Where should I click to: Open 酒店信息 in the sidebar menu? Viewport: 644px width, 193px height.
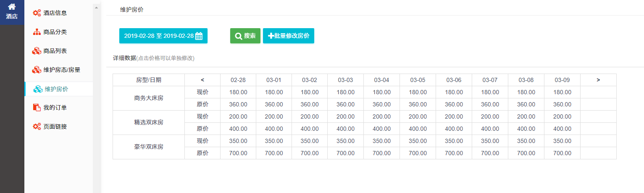click(x=55, y=13)
